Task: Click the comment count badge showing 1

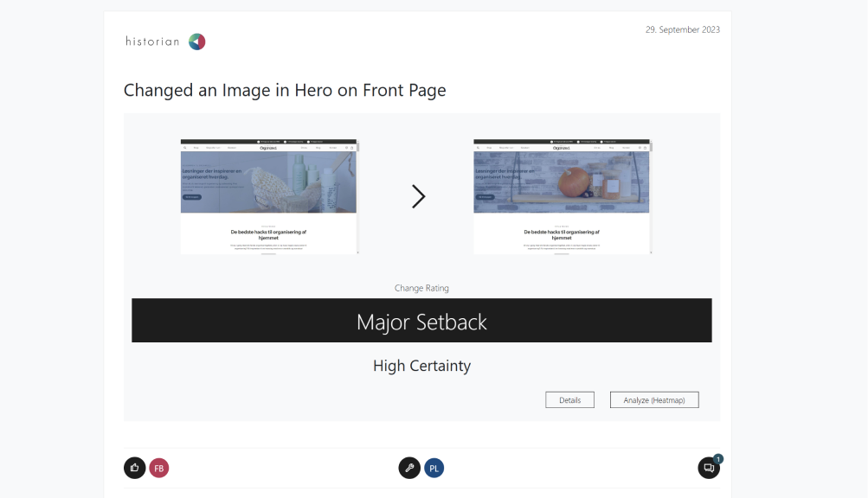Action: 718,459
